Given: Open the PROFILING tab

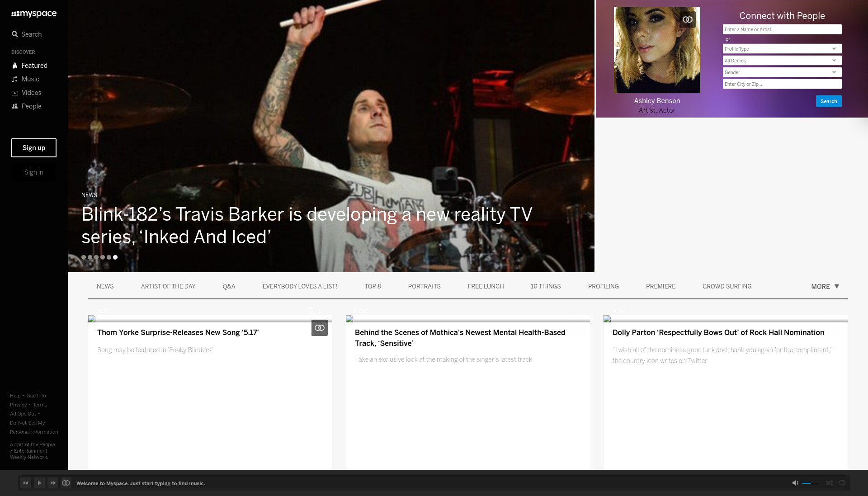Looking at the screenshot, I should [604, 286].
